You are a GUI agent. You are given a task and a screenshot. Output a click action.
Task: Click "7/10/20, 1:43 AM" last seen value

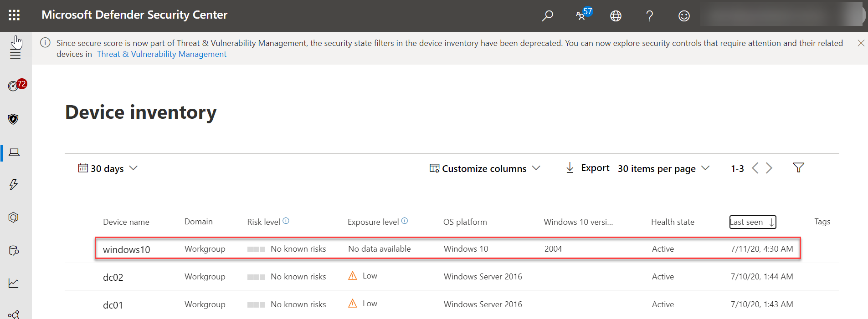(762, 304)
